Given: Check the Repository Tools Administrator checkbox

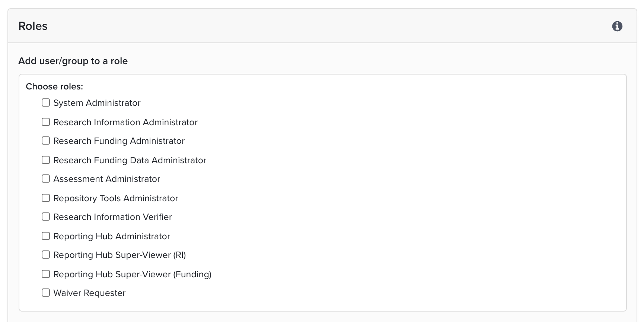Looking at the screenshot, I should [x=46, y=198].
